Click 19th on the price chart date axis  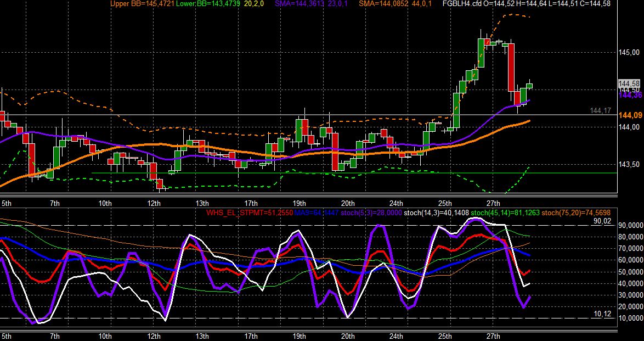pos(299,204)
